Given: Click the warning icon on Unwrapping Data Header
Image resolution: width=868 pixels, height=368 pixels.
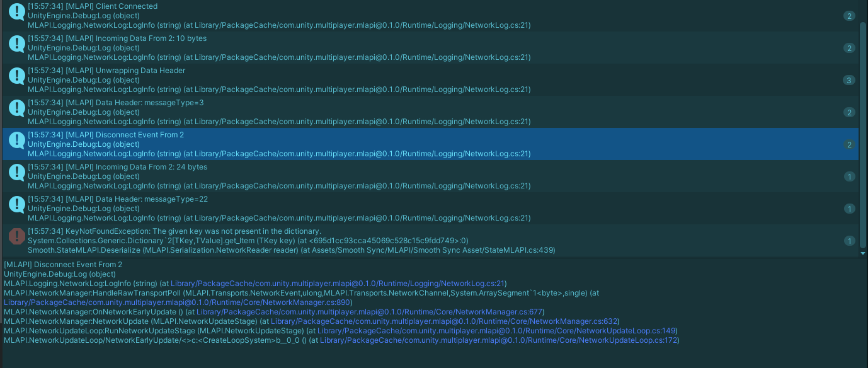Looking at the screenshot, I should (16, 76).
